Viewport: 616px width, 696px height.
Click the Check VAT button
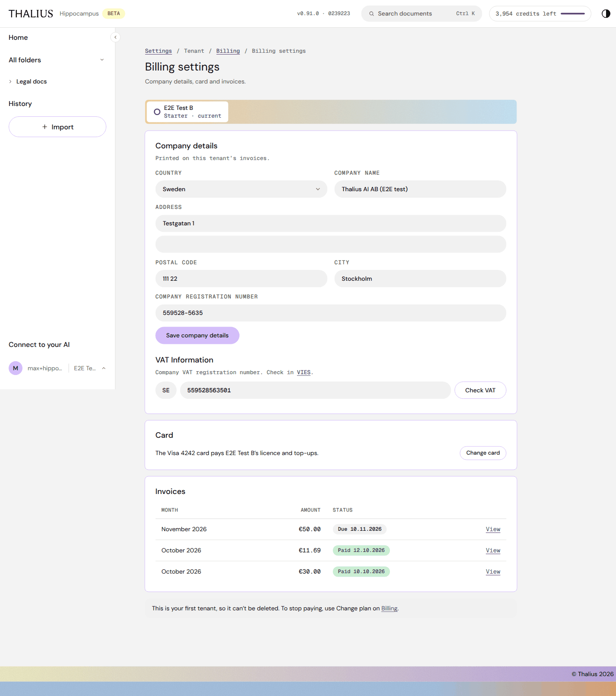(480, 390)
